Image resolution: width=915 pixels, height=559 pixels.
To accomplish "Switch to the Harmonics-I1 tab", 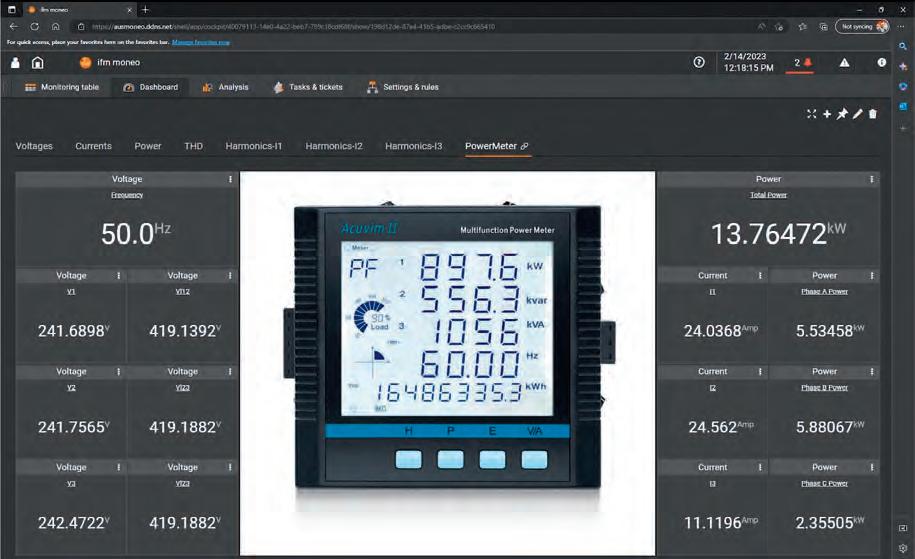I will point(253,146).
